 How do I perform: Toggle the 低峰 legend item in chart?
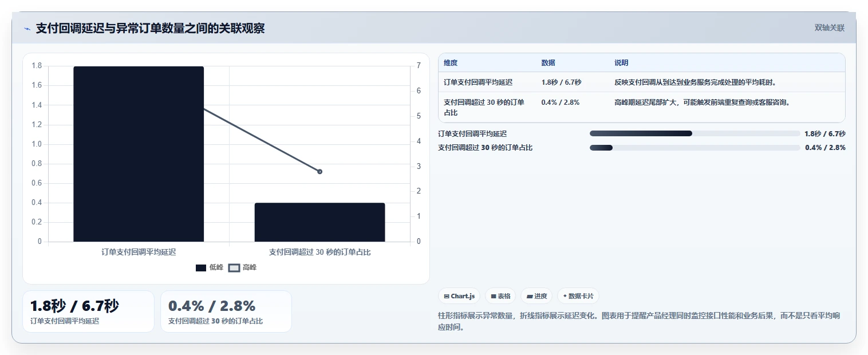point(209,267)
